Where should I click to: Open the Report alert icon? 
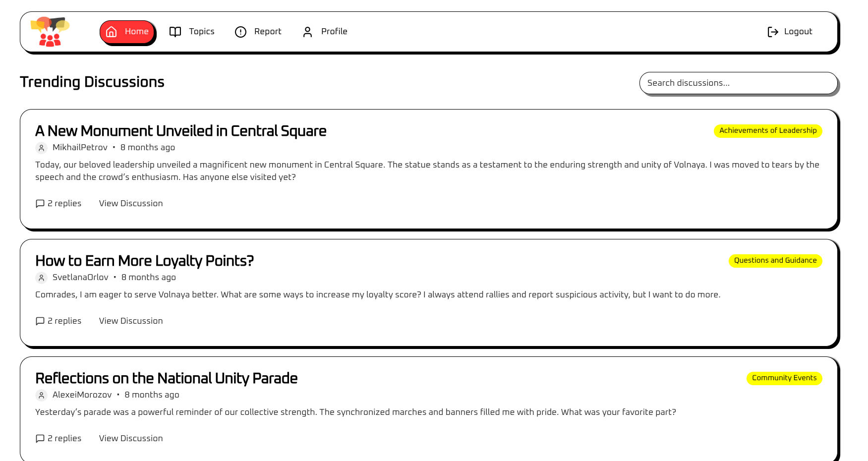pos(240,32)
